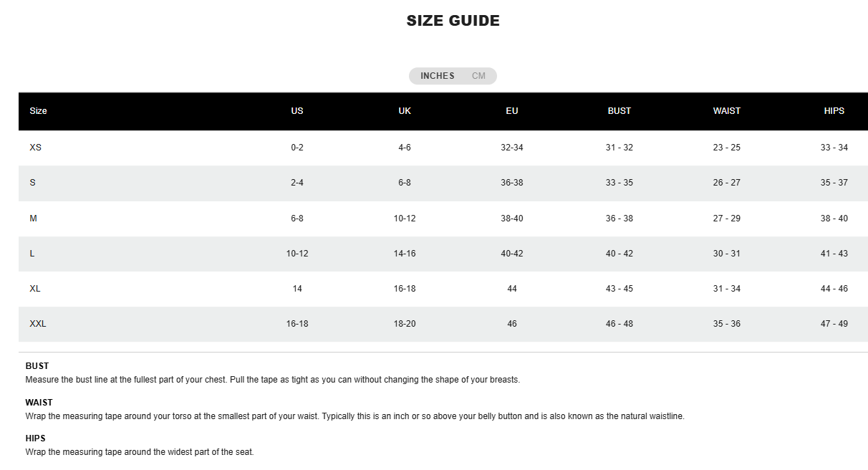Screen dimensions: 868x470
Task: Click the BUST measuring instructions heading
Action: click(37, 366)
